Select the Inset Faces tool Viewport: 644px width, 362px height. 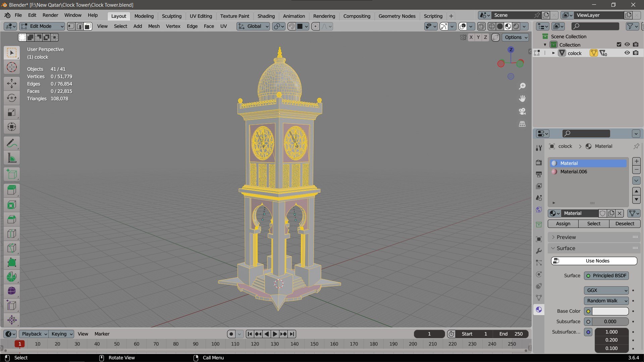coord(12,205)
